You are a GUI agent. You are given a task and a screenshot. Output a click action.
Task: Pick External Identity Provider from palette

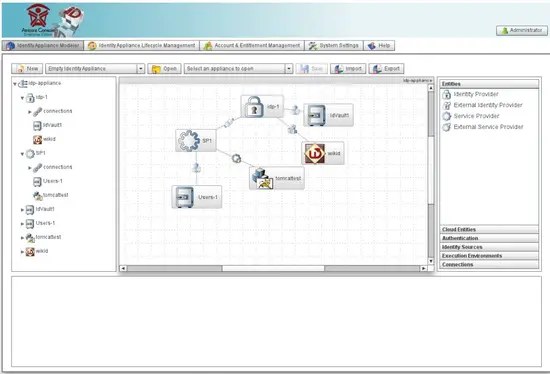482,105
